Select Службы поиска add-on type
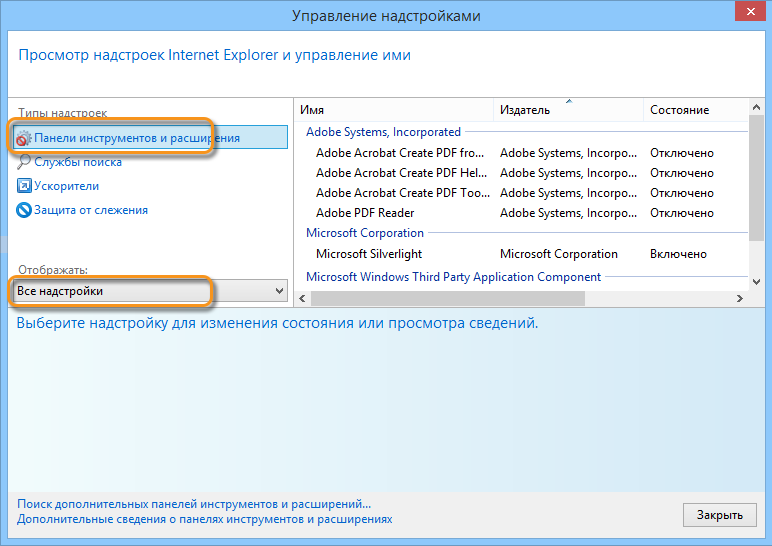This screenshot has width=772, height=546. [x=78, y=162]
